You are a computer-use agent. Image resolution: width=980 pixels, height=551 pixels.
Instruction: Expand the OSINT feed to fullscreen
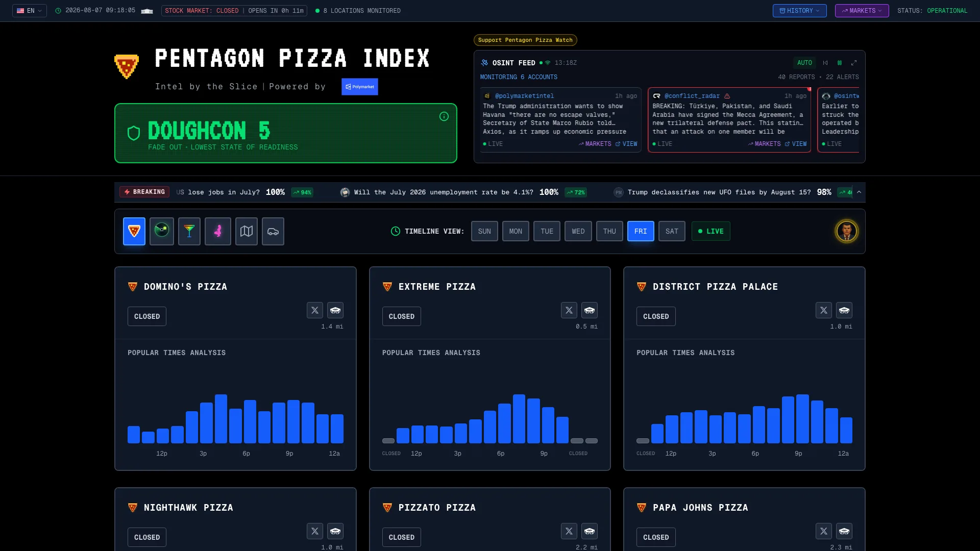click(x=854, y=63)
